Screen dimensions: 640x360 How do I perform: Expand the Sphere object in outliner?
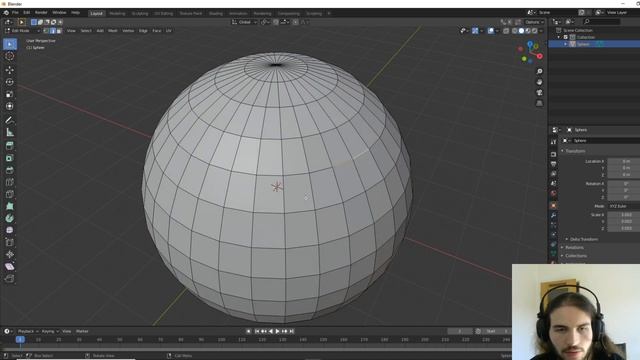tap(566, 44)
